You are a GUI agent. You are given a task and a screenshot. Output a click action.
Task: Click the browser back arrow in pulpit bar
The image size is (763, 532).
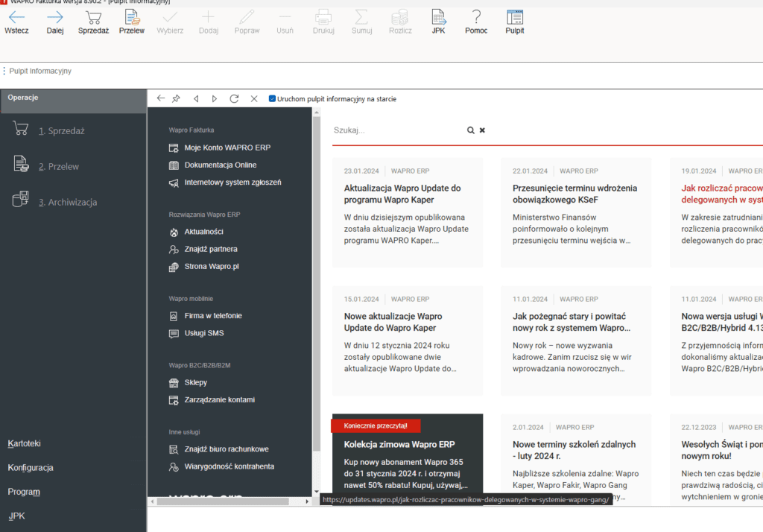point(161,98)
